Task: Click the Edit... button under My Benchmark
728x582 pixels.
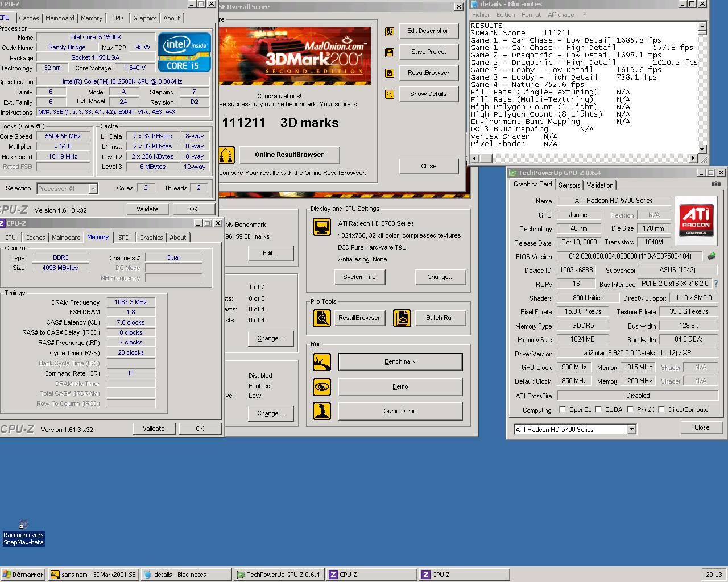Action: 270,253
